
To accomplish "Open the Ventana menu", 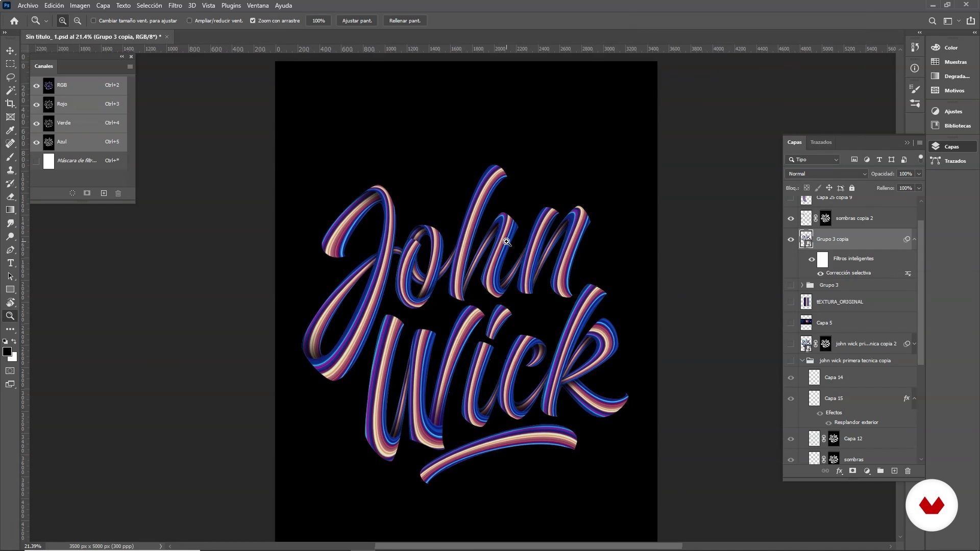I will [x=258, y=6].
